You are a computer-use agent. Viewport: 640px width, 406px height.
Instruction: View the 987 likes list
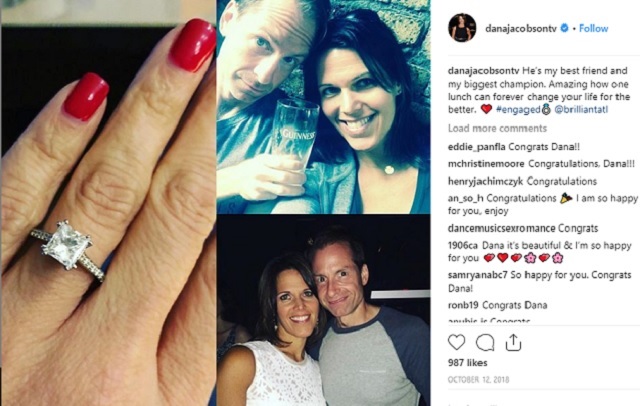(x=467, y=362)
